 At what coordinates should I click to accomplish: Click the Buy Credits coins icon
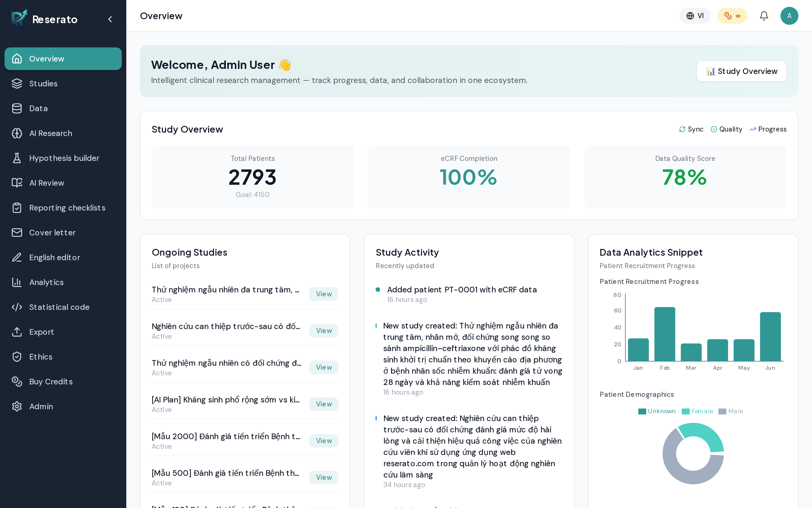pos(17,382)
